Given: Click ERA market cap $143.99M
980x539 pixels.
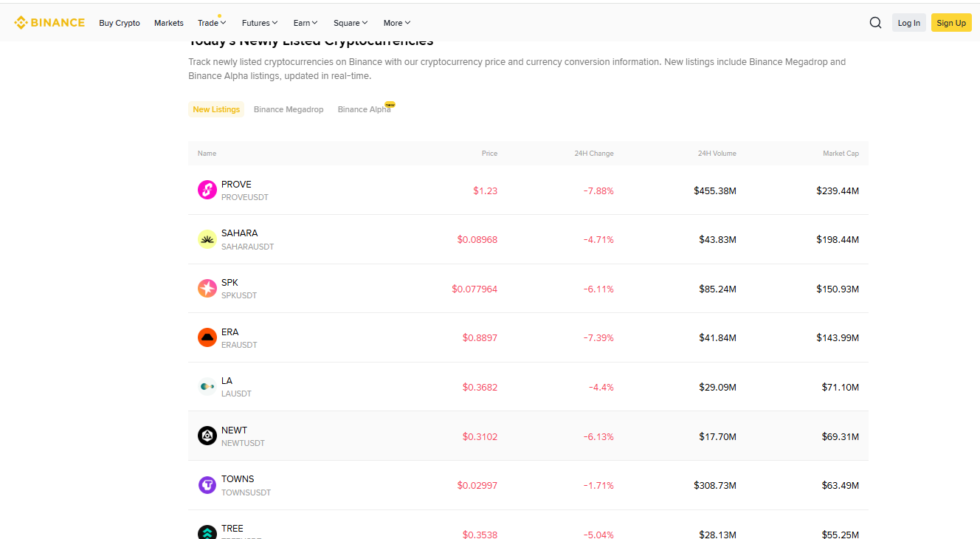Looking at the screenshot, I should click(x=838, y=338).
